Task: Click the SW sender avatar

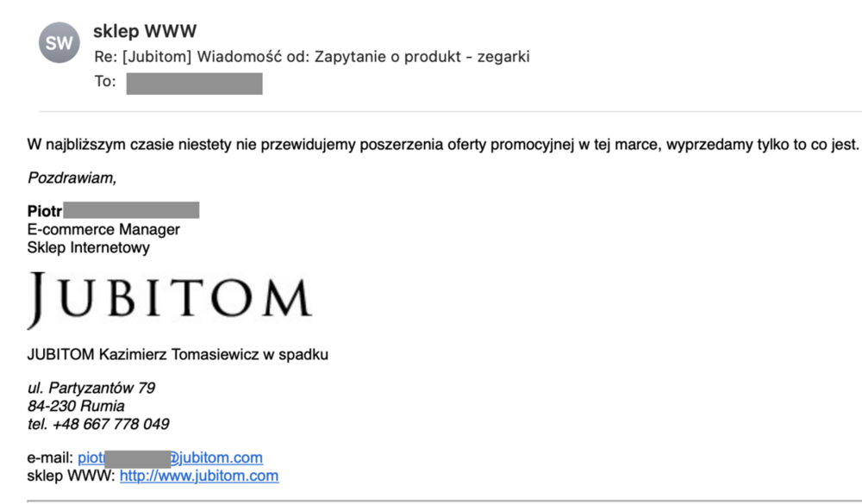Action: (x=59, y=43)
